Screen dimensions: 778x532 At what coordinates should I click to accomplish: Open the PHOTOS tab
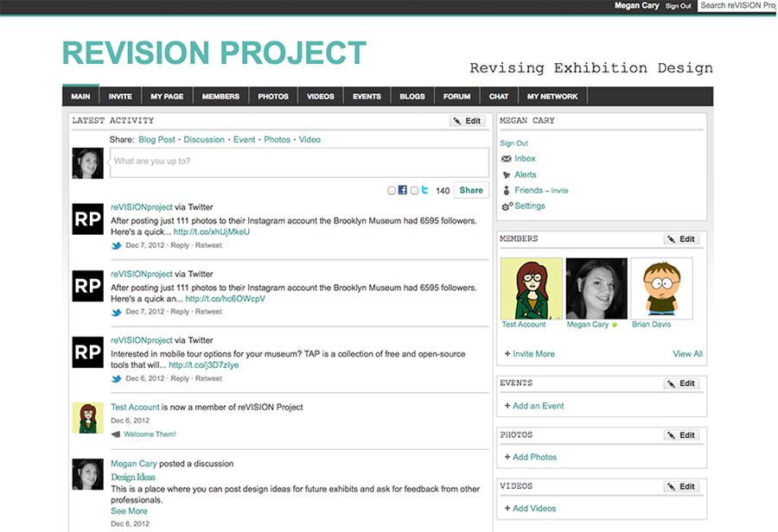(273, 96)
